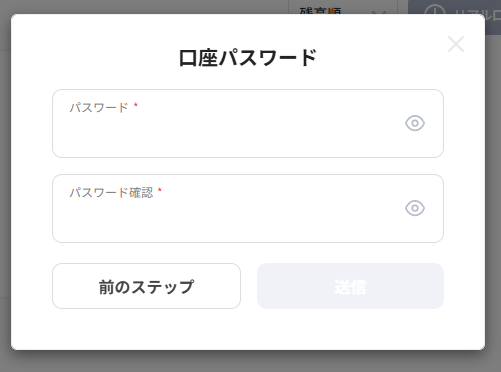Screen dimensions: 501x372
Task: Click the パスワード field label text
Action: tap(99, 108)
